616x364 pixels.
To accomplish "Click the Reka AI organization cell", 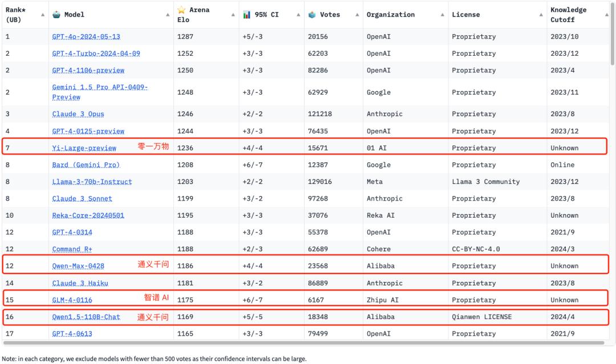I will click(380, 215).
